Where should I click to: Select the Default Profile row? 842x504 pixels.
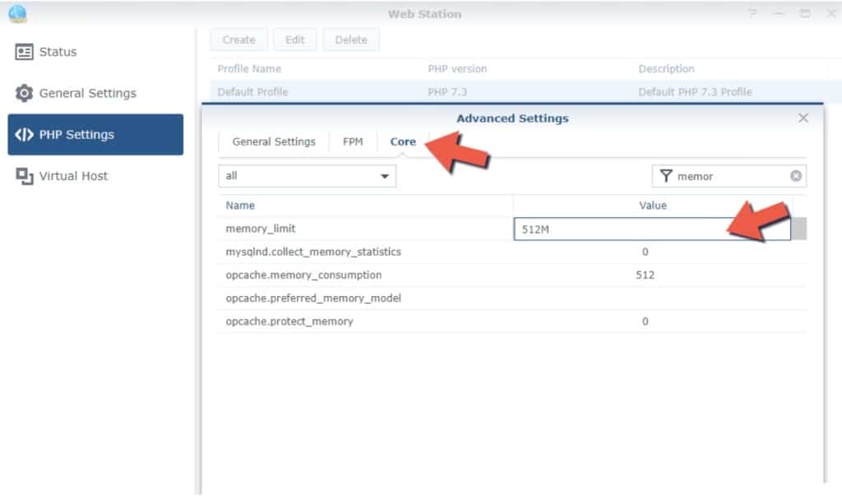pos(525,92)
